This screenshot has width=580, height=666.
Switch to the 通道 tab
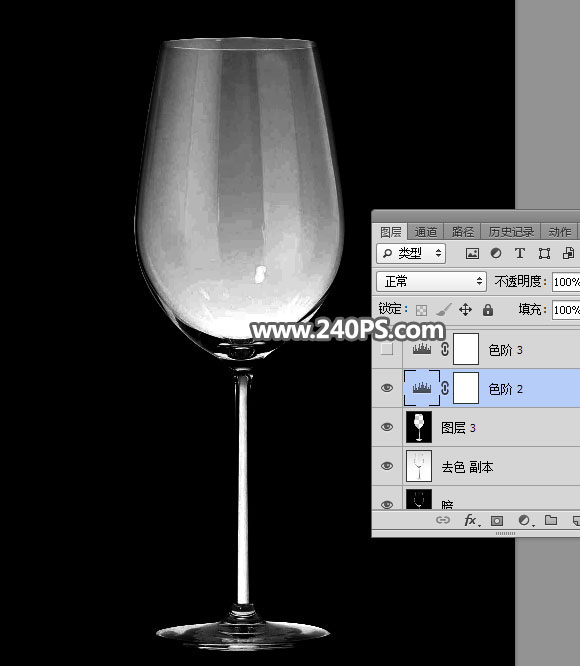coord(425,232)
